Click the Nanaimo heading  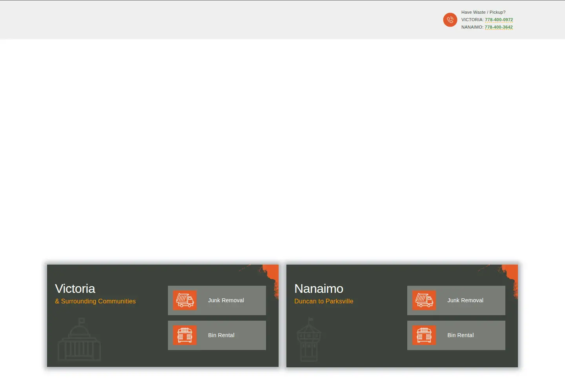pos(319,289)
